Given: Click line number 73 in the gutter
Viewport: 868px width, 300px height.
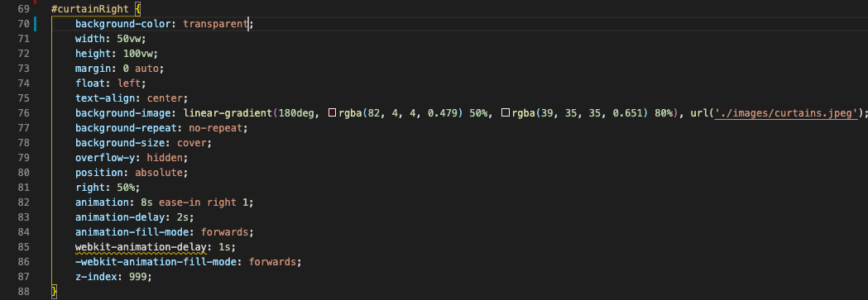Looking at the screenshot, I should coord(23,69).
